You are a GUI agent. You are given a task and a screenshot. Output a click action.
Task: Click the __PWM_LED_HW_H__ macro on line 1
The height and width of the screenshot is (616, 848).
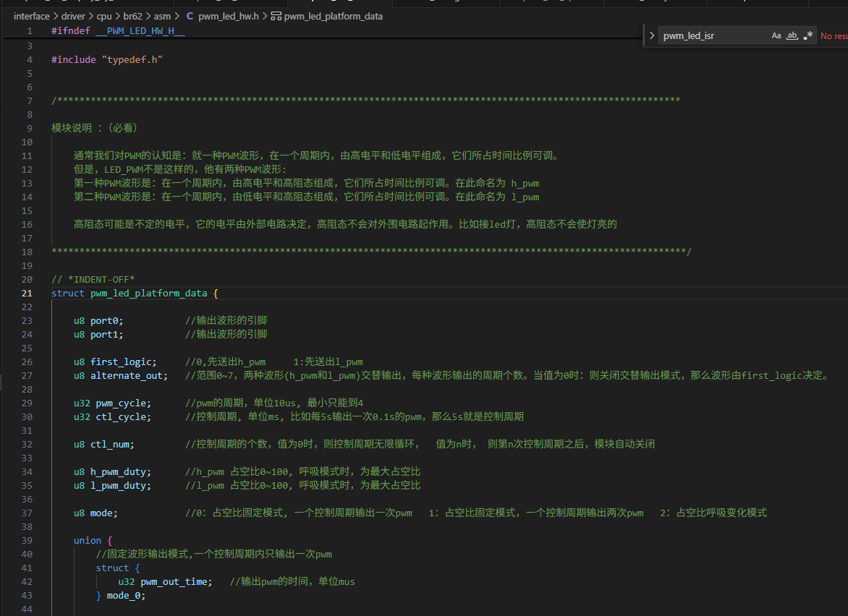coord(140,31)
